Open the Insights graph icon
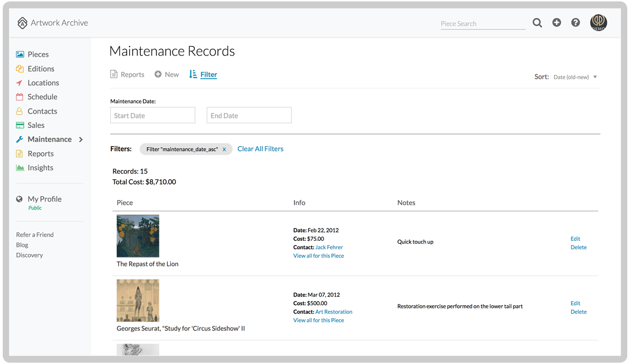 (19, 167)
